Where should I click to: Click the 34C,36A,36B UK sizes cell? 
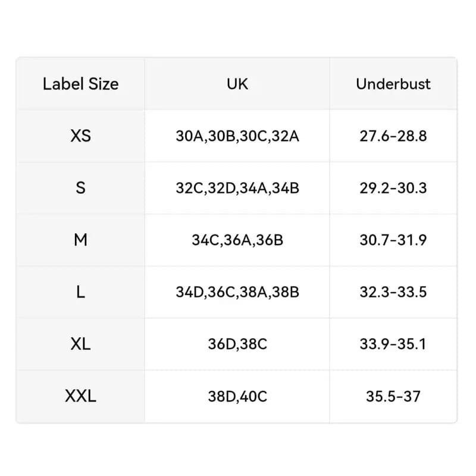click(x=237, y=240)
